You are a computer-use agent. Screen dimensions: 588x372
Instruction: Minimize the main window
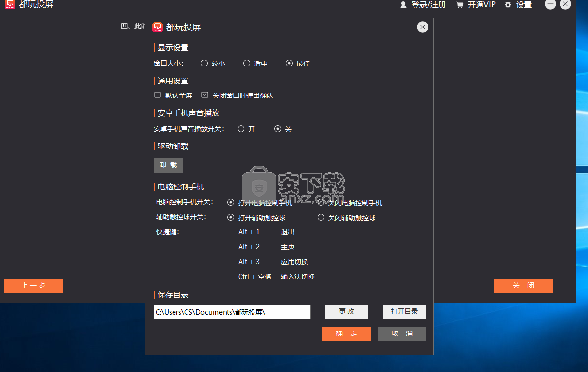point(550,4)
